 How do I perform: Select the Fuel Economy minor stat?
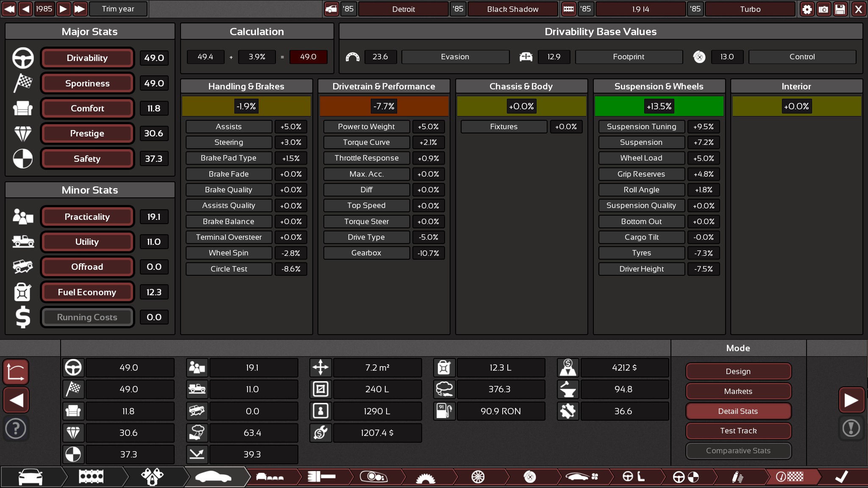[87, 292]
